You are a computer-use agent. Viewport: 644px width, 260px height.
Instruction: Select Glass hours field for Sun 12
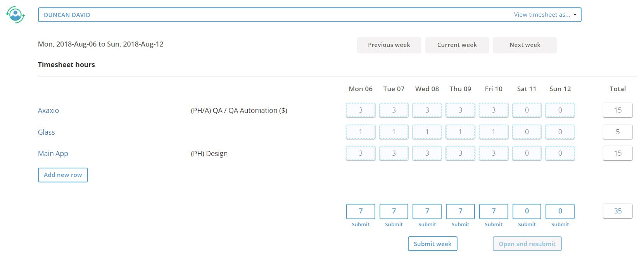[560, 132]
